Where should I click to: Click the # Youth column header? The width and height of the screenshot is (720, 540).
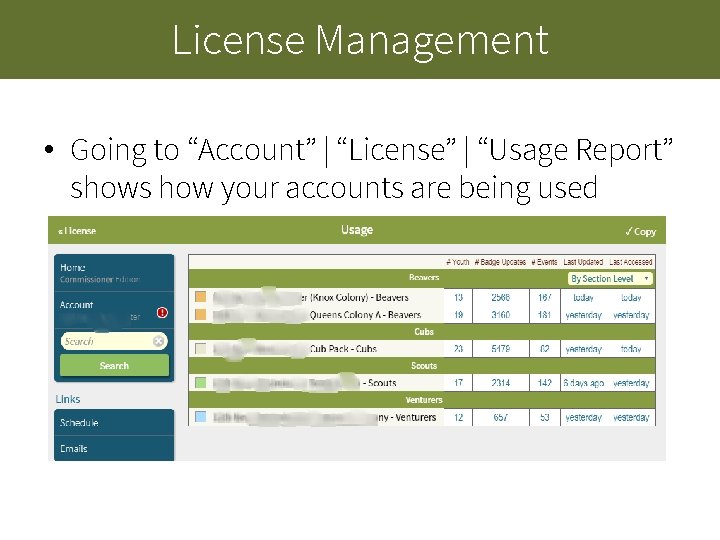457,262
